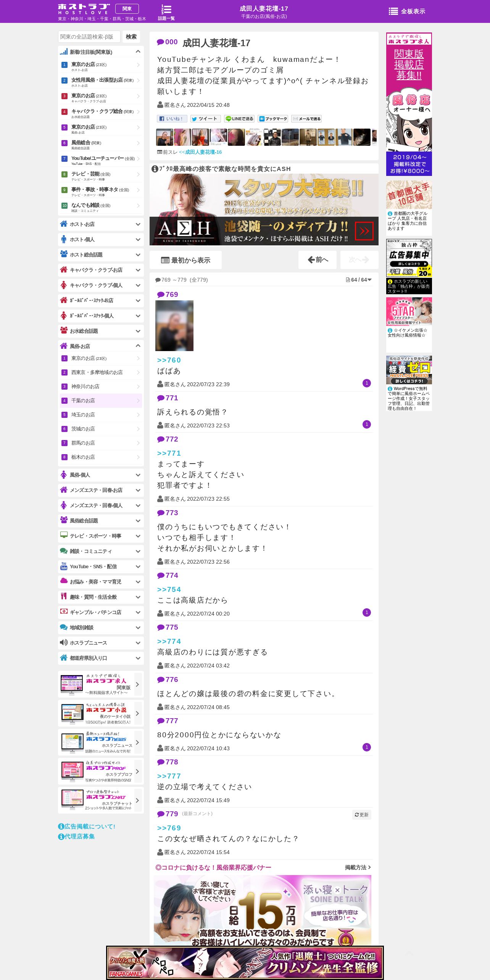This screenshot has height=980, width=490.
Task: Expand the ホスト-お店 category
Action: click(101, 224)
